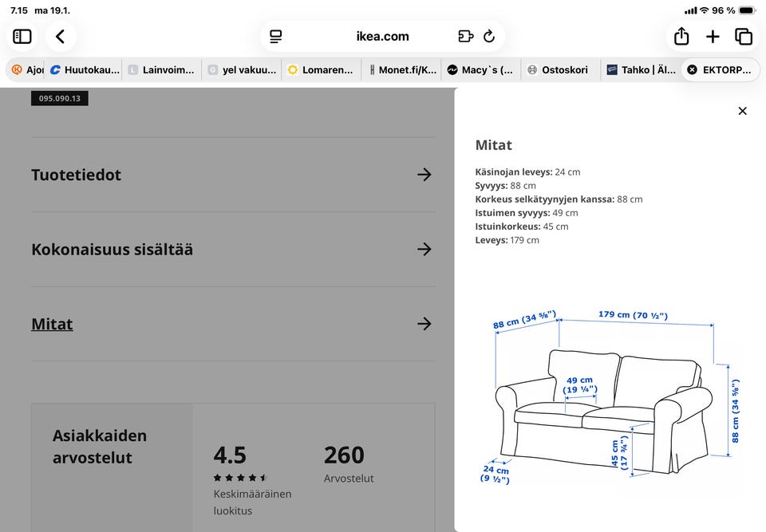Expand the Kokonaisuus sisältää section
The image size is (766, 532).
click(424, 250)
